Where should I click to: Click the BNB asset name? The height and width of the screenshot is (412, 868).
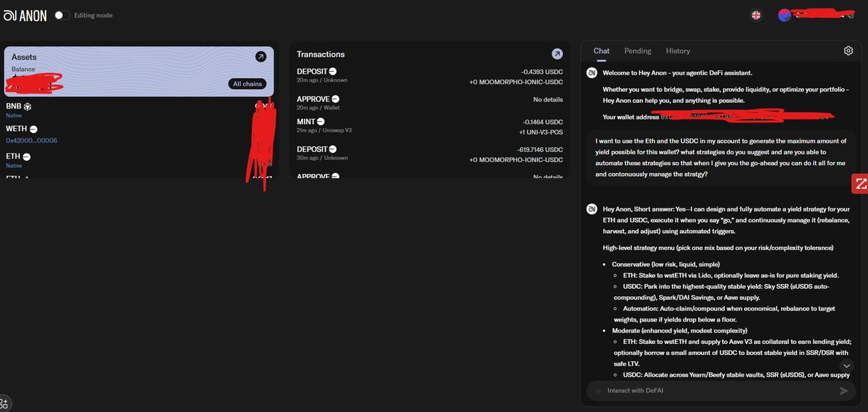[x=14, y=106]
